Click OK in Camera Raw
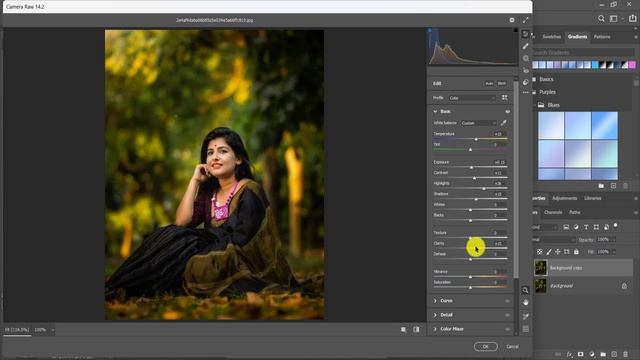This screenshot has width=640, height=360. (x=486, y=347)
